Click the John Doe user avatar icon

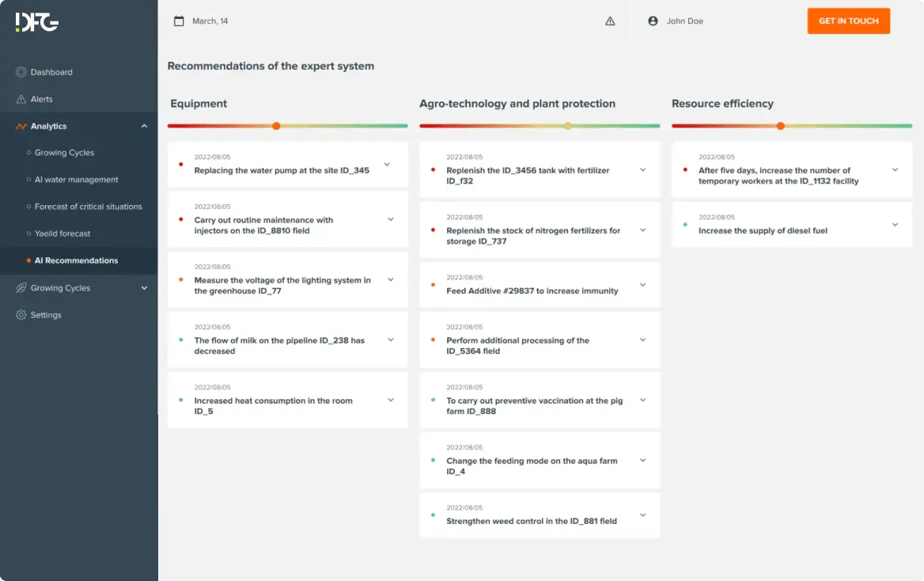(x=653, y=21)
